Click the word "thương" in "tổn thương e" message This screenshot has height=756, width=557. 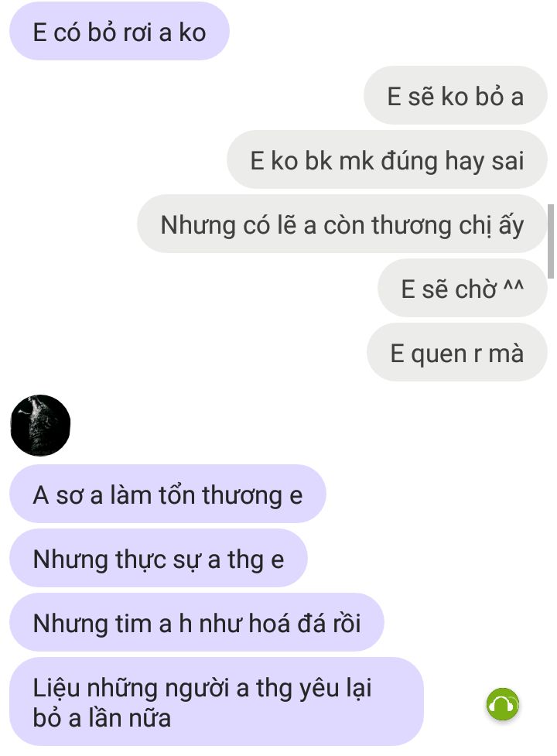click(241, 496)
